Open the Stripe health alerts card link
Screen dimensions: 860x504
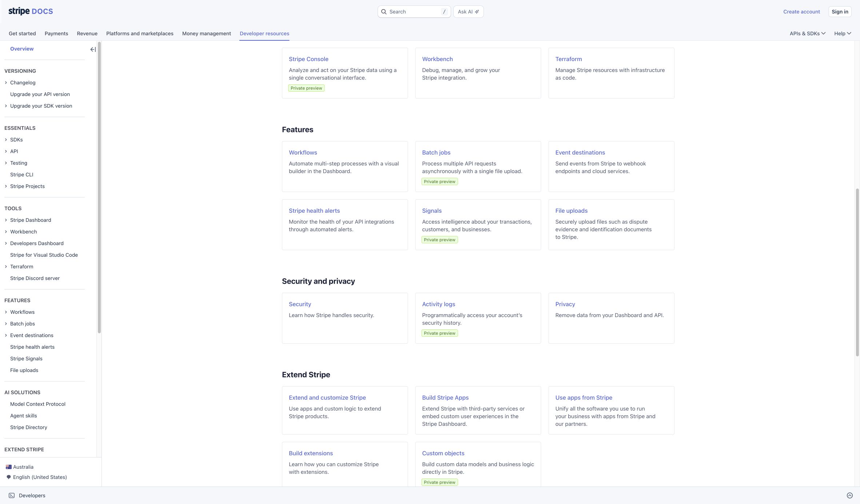click(x=314, y=211)
